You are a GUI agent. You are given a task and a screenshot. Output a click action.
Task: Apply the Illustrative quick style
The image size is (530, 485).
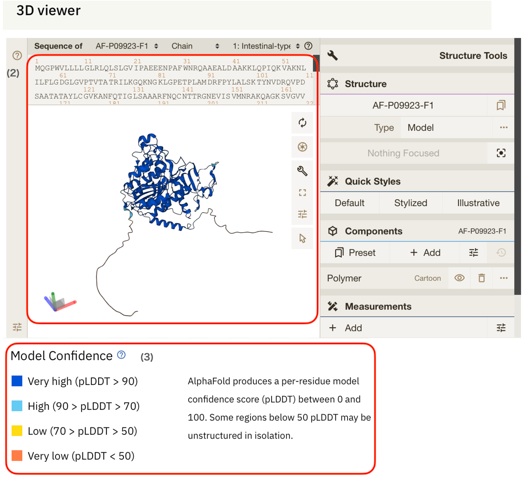[x=478, y=203]
